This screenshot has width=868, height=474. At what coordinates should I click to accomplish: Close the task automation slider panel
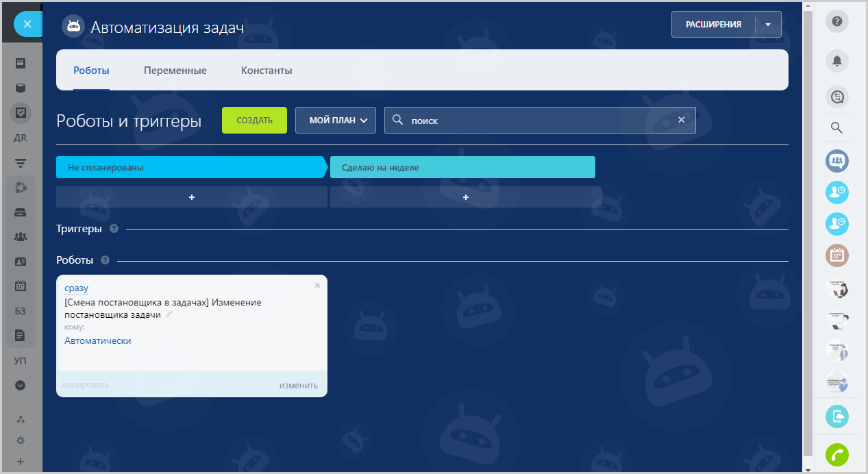pyautogui.click(x=27, y=24)
